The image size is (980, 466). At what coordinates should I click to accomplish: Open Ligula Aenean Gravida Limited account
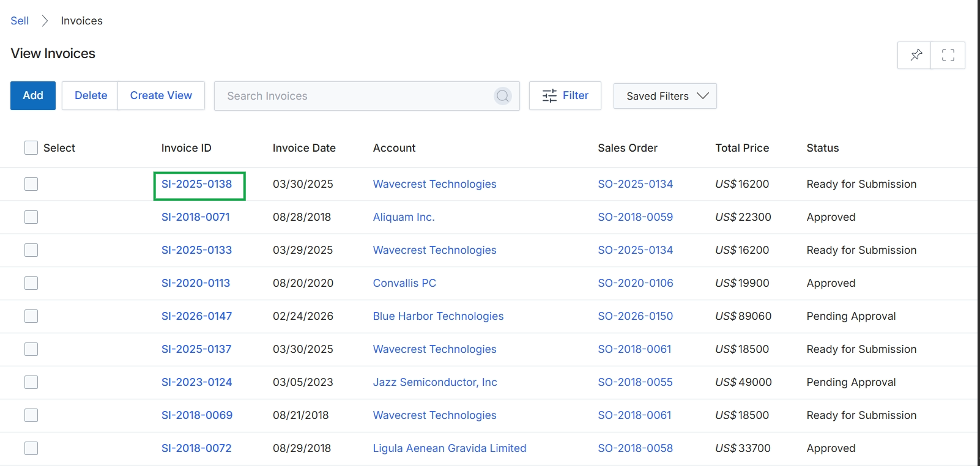450,448
